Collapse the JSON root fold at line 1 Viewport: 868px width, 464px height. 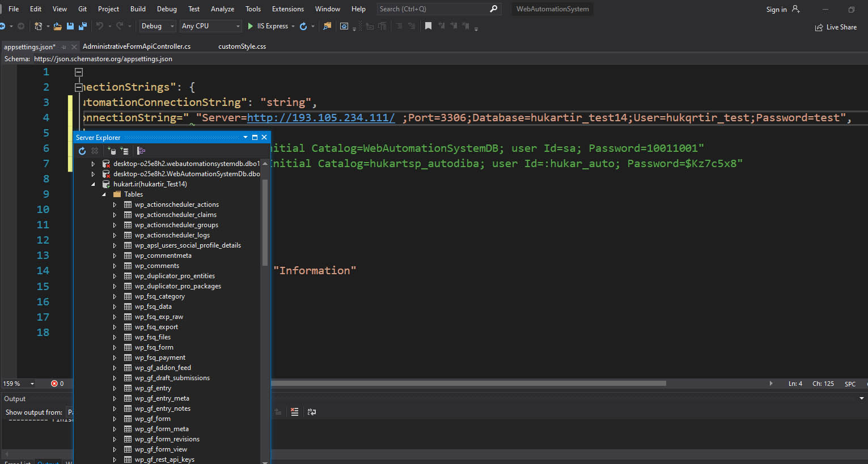pyautogui.click(x=79, y=72)
